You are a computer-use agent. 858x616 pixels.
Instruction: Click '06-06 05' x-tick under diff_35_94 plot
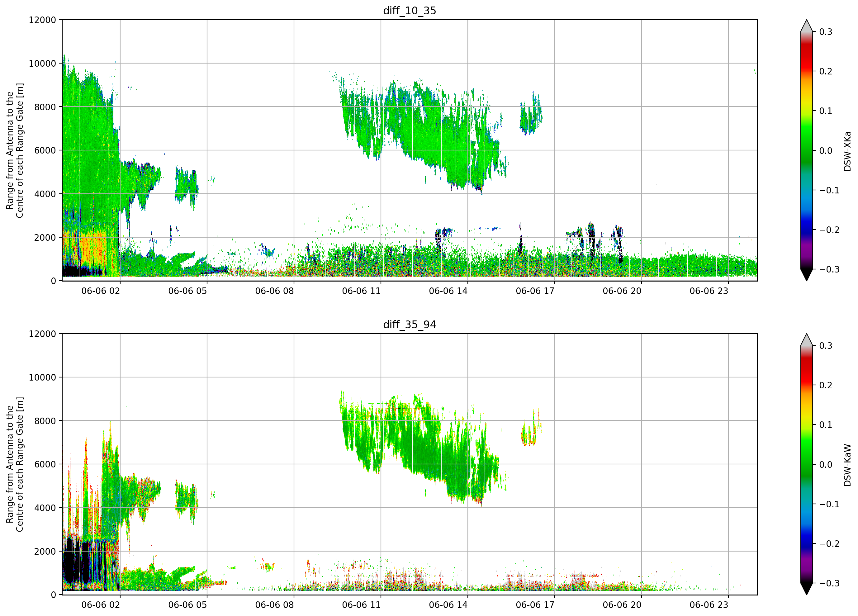(188, 605)
